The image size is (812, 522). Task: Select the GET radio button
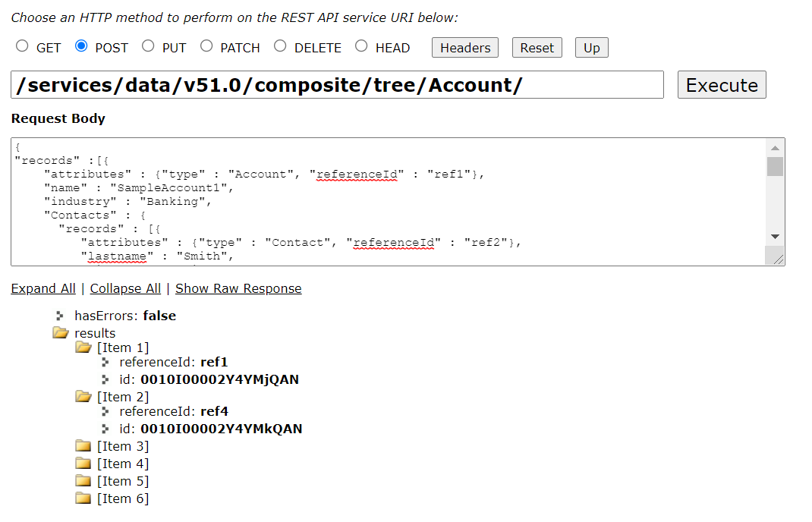click(22, 46)
